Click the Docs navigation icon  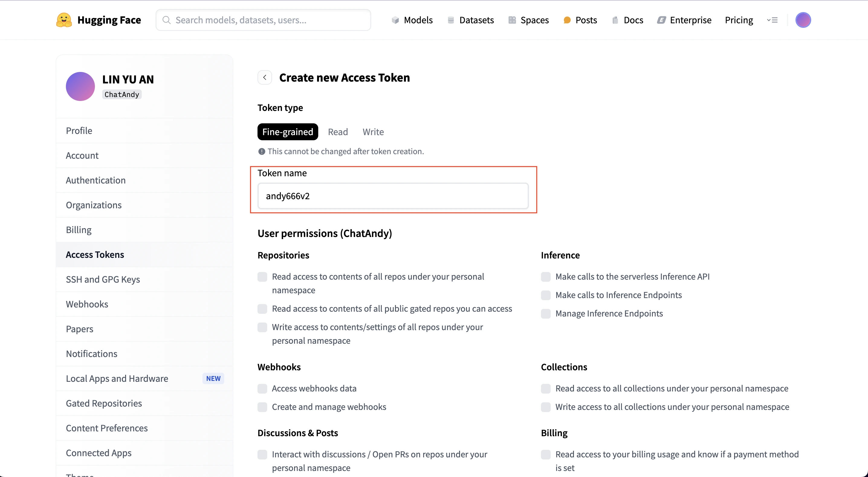pyautogui.click(x=614, y=20)
